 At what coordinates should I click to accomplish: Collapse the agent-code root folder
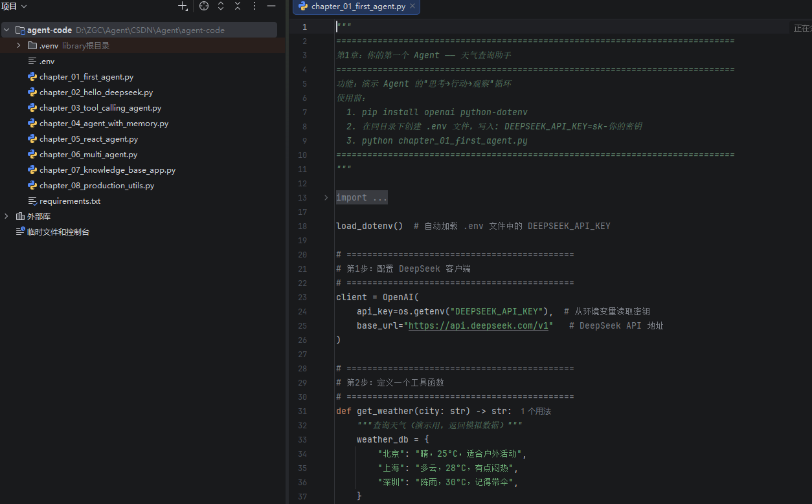click(x=6, y=30)
